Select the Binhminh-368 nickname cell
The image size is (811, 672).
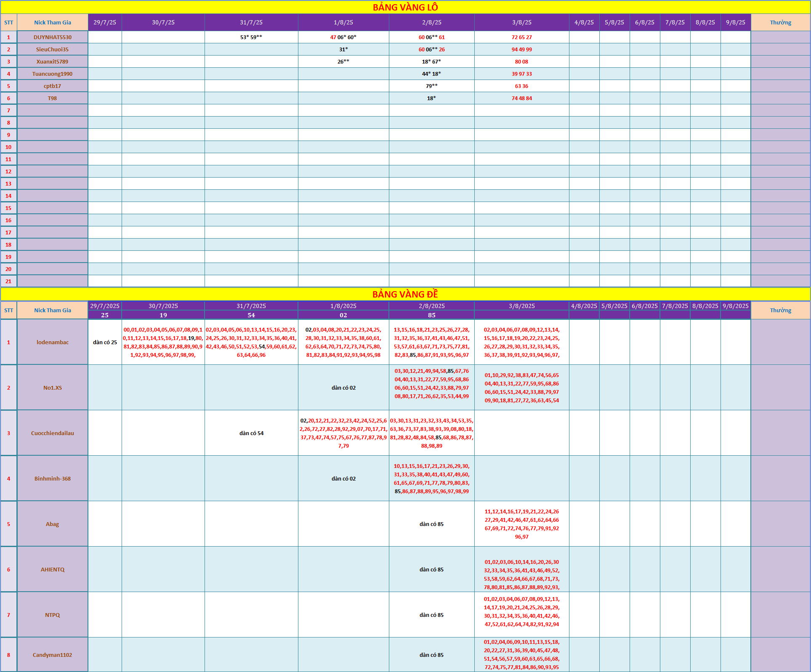tap(52, 478)
